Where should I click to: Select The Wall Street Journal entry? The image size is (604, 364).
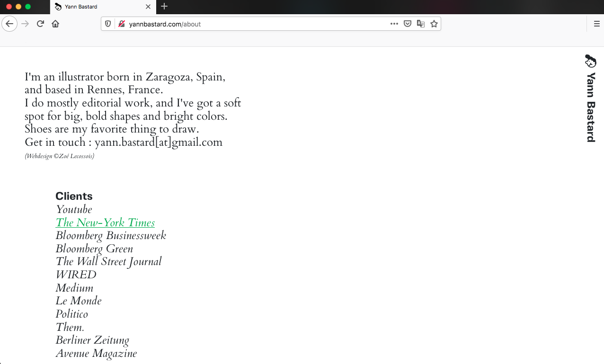(x=108, y=261)
